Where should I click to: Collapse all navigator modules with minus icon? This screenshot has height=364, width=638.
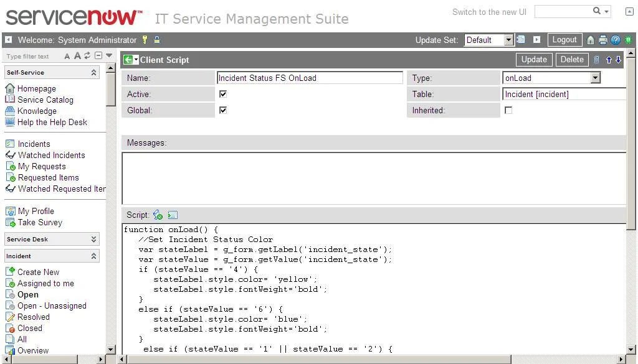98,55
